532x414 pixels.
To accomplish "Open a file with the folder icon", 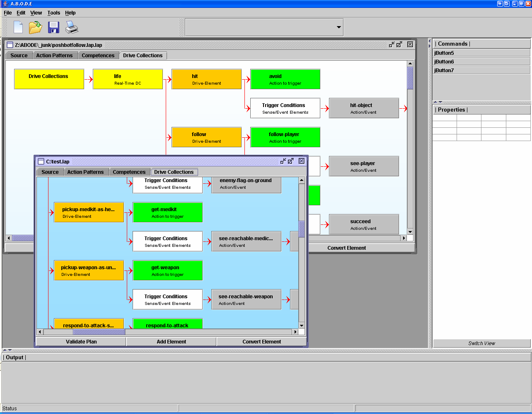I will point(36,27).
